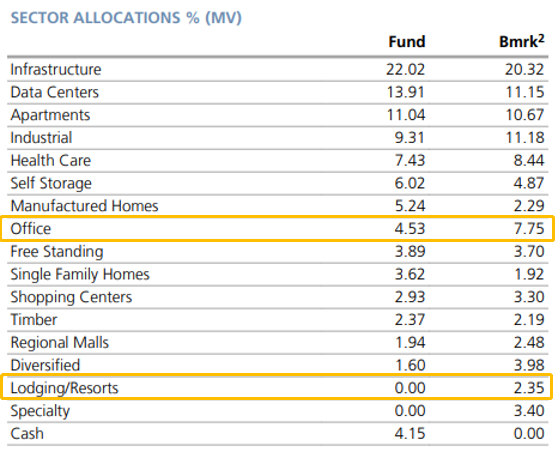
Task: Click Office benchmark value 7.75
Action: [529, 229]
